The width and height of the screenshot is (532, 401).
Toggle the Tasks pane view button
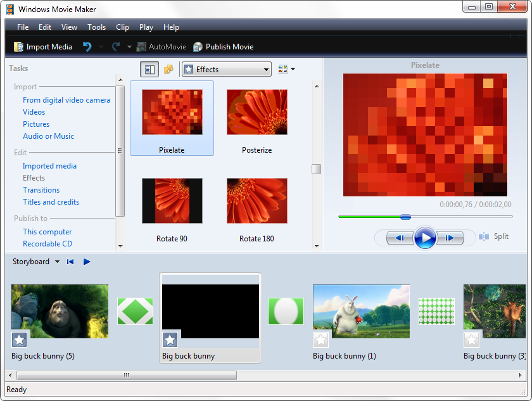click(149, 69)
